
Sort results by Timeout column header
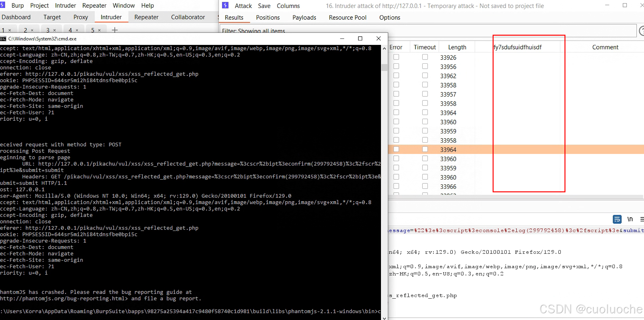click(x=425, y=47)
